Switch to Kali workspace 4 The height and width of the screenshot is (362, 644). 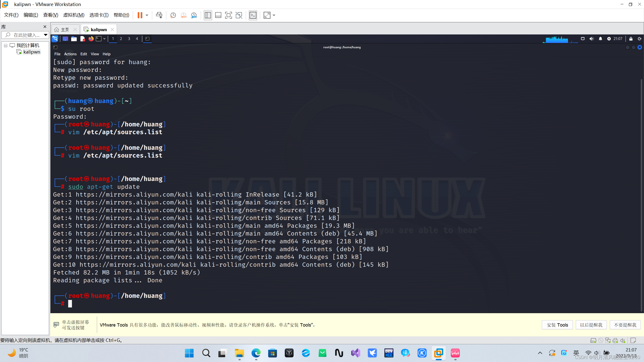pos(137,39)
